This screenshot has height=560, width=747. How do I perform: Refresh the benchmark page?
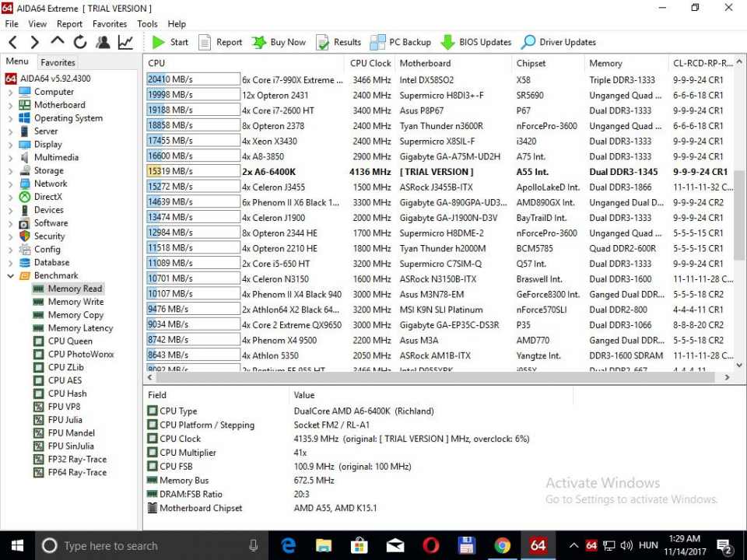click(80, 42)
